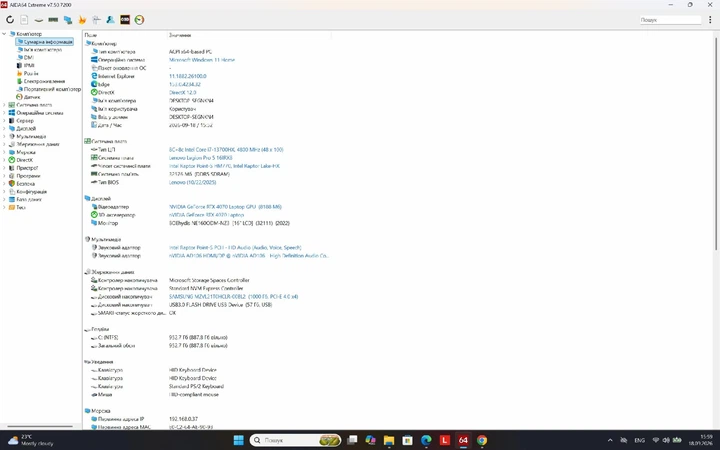Open the black OSD panel toolbar icon
Viewport: 720px width, 450px height.
click(x=125, y=20)
